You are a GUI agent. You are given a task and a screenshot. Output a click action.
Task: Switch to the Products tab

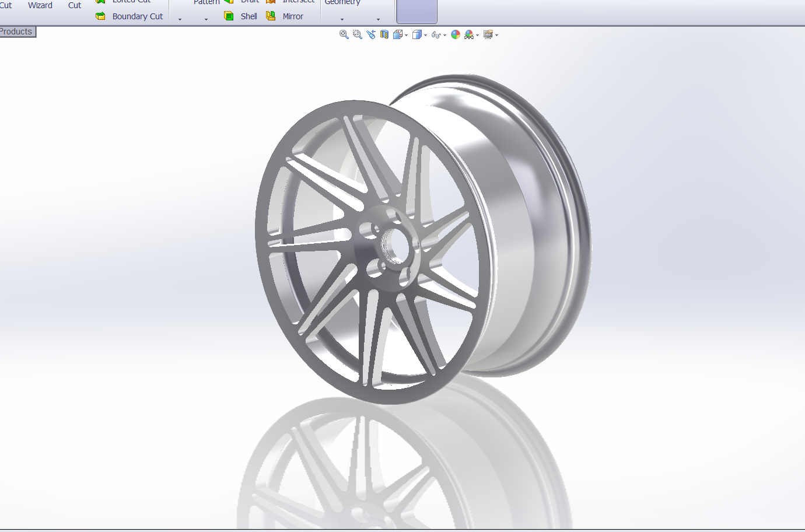[x=17, y=32]
